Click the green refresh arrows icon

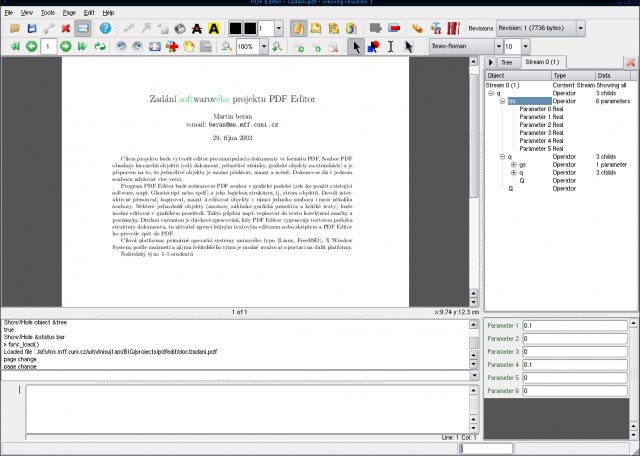click(x=100, y=47)
